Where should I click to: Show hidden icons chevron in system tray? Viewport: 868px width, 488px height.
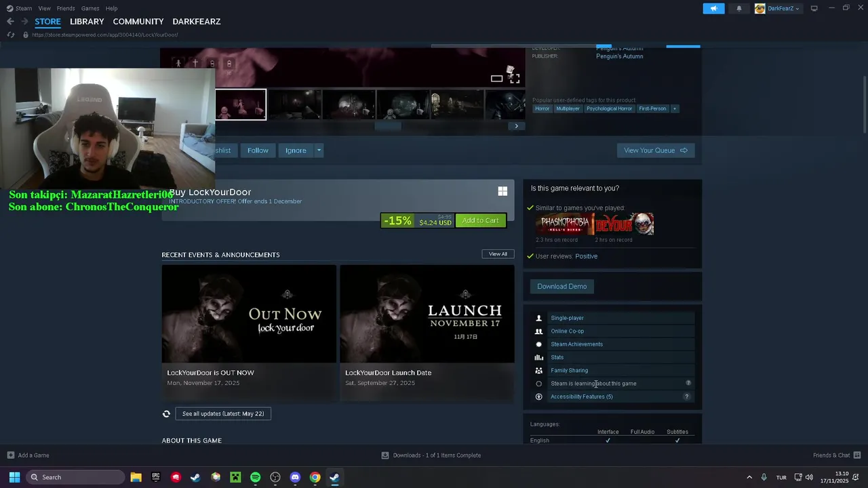[x=749, y=477]
